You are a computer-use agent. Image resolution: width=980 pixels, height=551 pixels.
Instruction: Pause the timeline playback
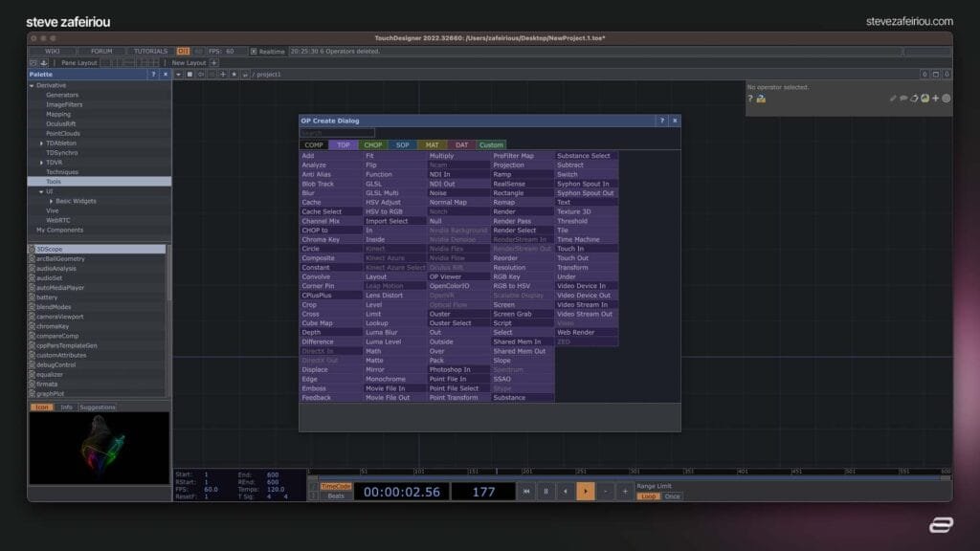546,492
